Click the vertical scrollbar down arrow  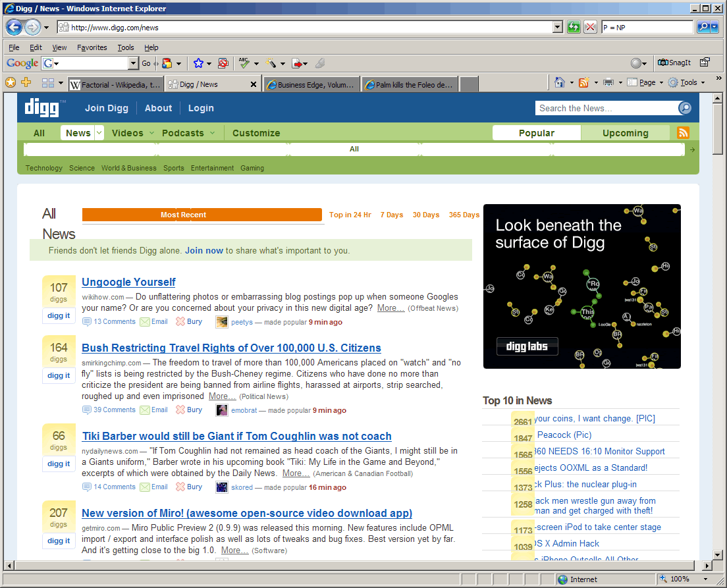point(718,554)
